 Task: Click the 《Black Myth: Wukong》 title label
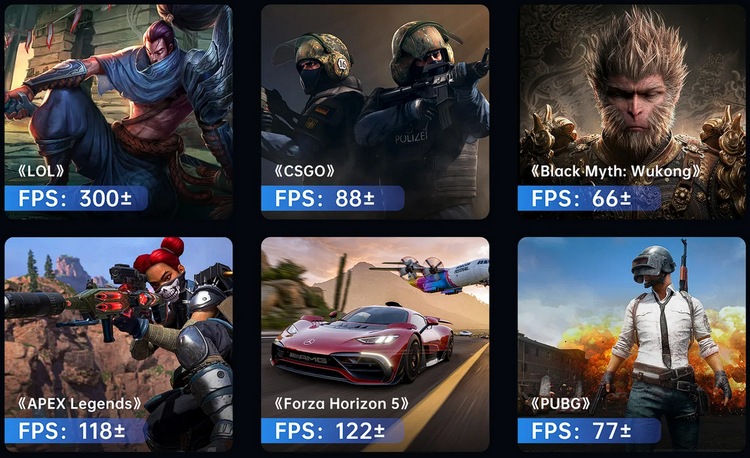tap(616, 171)
